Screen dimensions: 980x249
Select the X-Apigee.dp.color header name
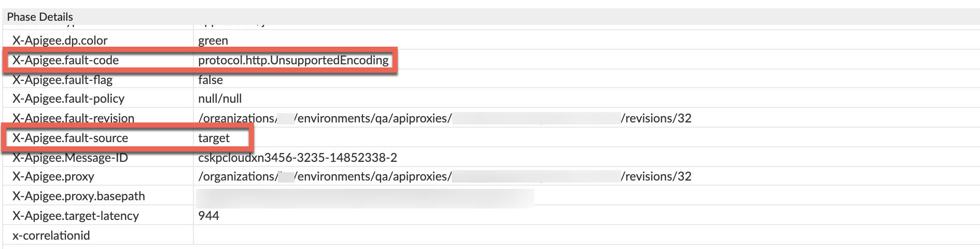coord(60,40)
